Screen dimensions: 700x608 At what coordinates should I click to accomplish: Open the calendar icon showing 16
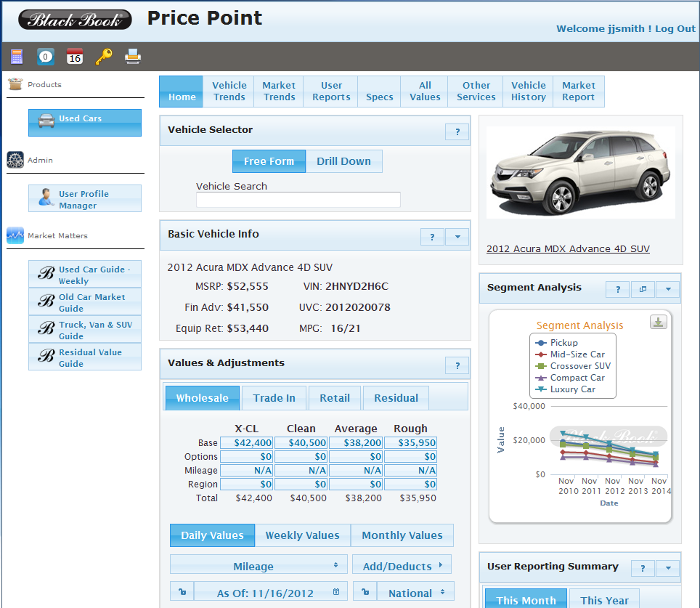coord(74,57)
